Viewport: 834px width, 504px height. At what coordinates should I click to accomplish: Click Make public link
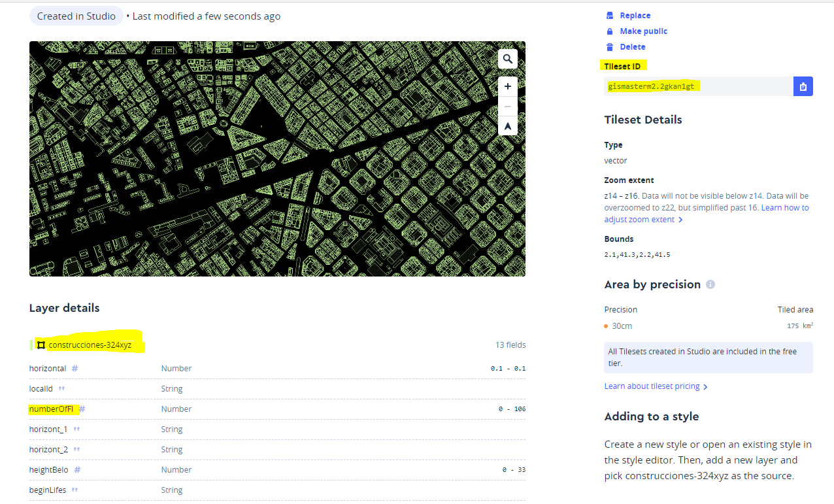coord(643,31)
